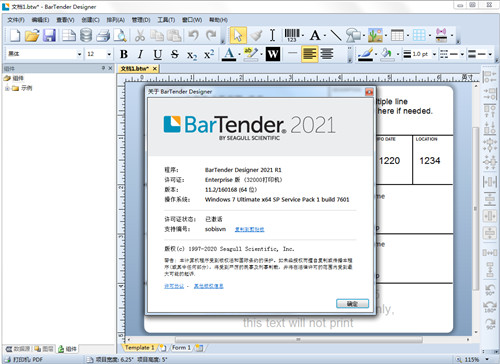500x364 pixels.
Task: Choose the I-beam text cursor tool
Action: [272, 35]
